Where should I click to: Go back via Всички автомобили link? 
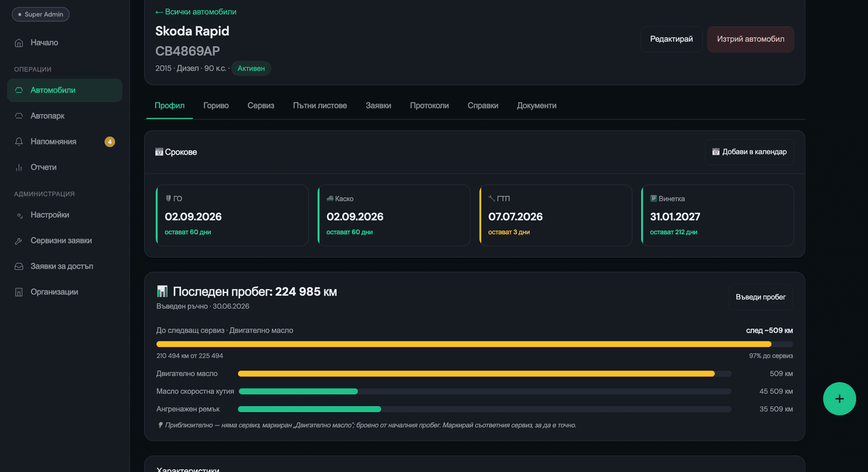(196, 12)
